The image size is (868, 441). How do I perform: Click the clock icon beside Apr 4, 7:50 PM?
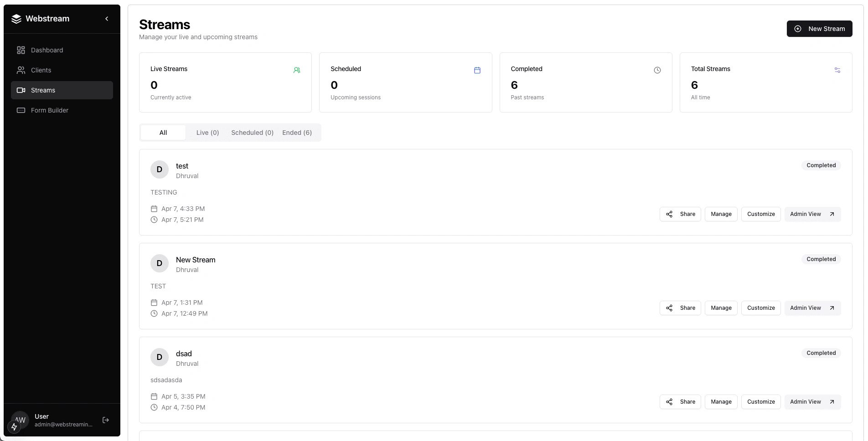[154, 407]
